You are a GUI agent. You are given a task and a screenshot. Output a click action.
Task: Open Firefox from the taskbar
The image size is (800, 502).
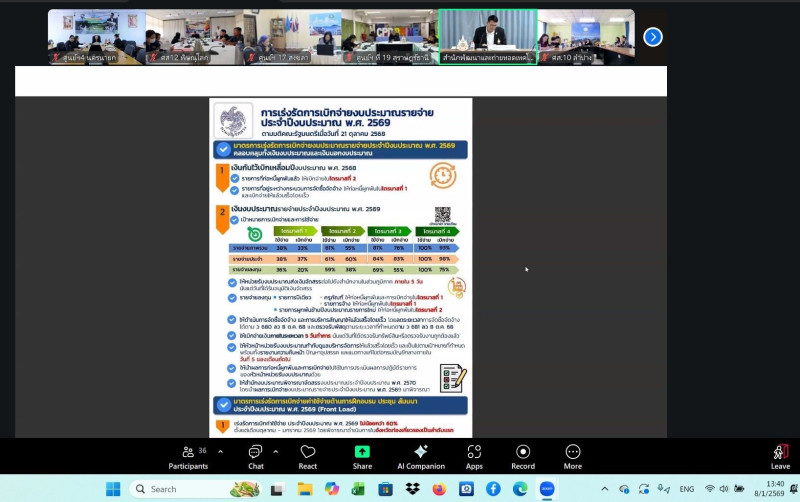coord(439,489)
